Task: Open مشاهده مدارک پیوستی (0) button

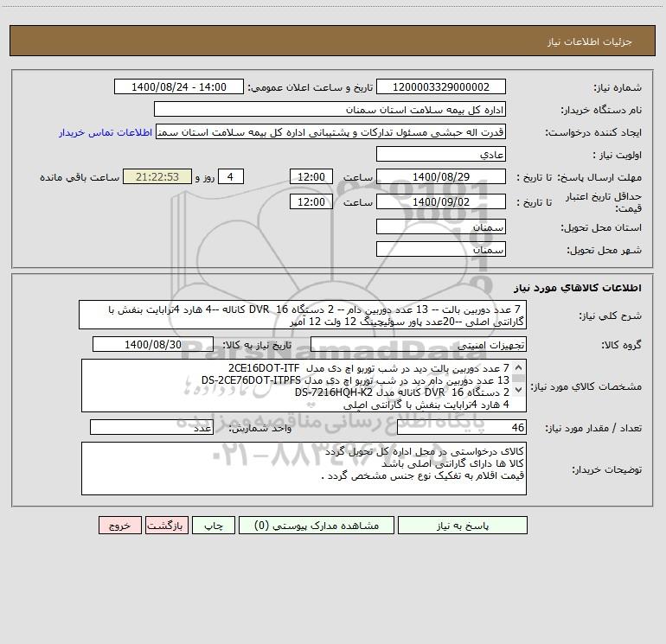Action: (x=317, y=526)
